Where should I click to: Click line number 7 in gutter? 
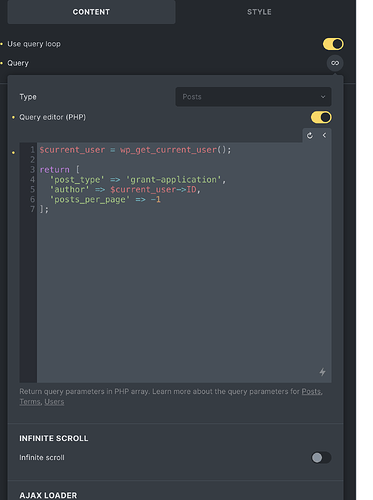(x=32, y=209)
